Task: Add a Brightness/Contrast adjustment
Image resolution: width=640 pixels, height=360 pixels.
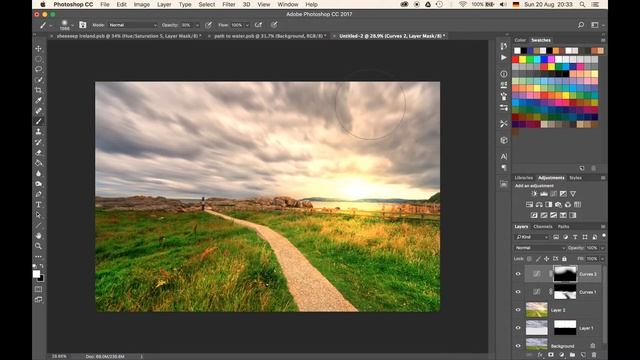Action: pos(534,194)
